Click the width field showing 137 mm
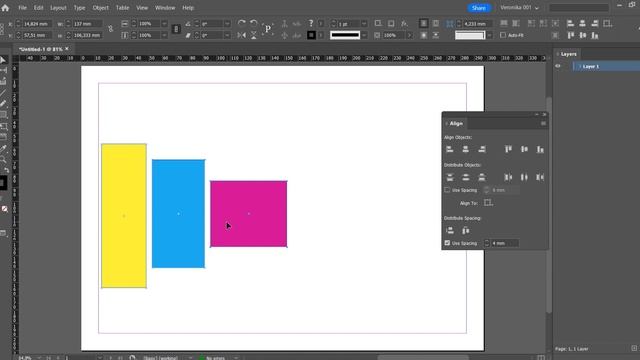 (x=87, y=24)
